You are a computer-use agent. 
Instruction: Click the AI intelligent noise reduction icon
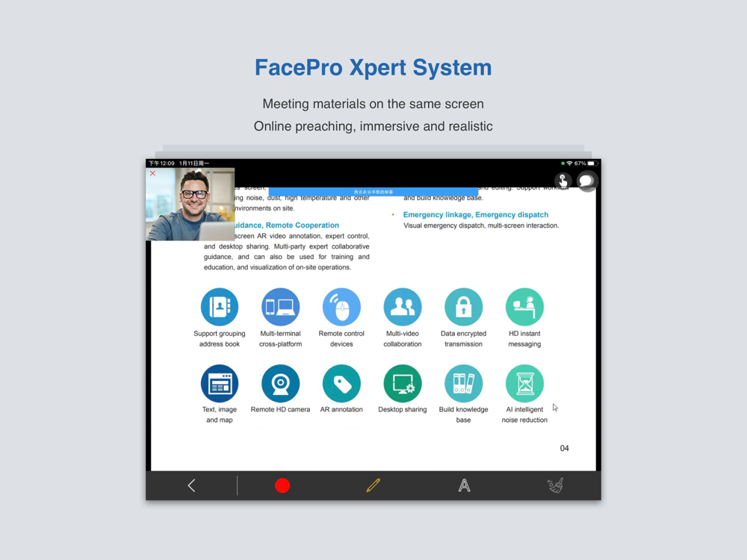[524, 383]
